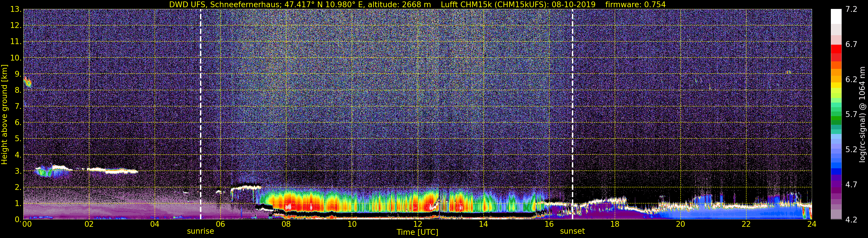This screenshot has width=868, height=238.
Task: Click the height axis tick '12.'
Action: (16, 25)
